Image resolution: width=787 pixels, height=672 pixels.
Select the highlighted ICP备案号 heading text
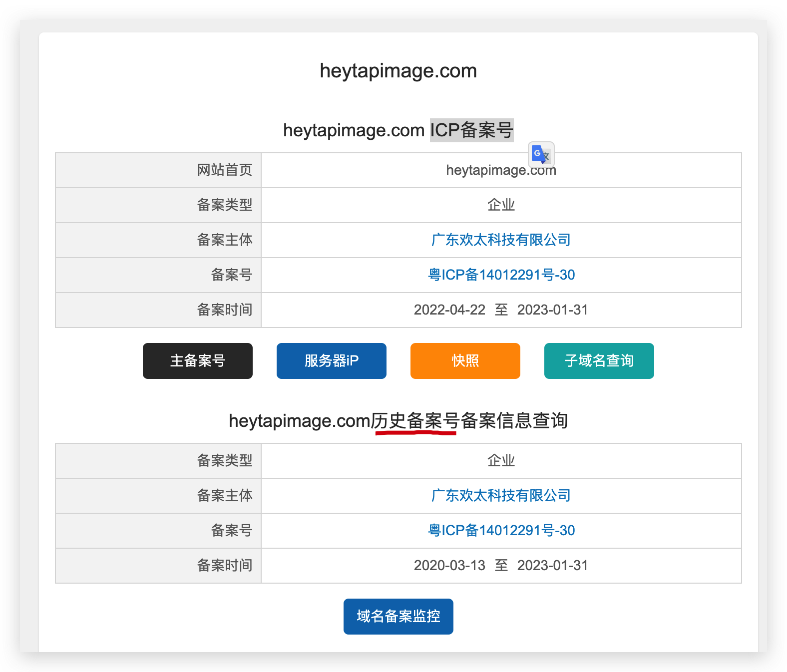tap(472, 130)
